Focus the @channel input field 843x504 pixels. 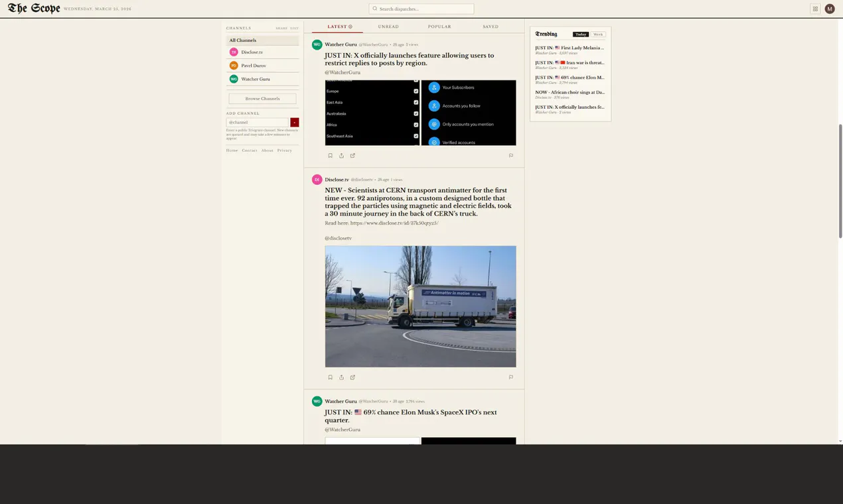pyautogui.click(x=258, y=123)
